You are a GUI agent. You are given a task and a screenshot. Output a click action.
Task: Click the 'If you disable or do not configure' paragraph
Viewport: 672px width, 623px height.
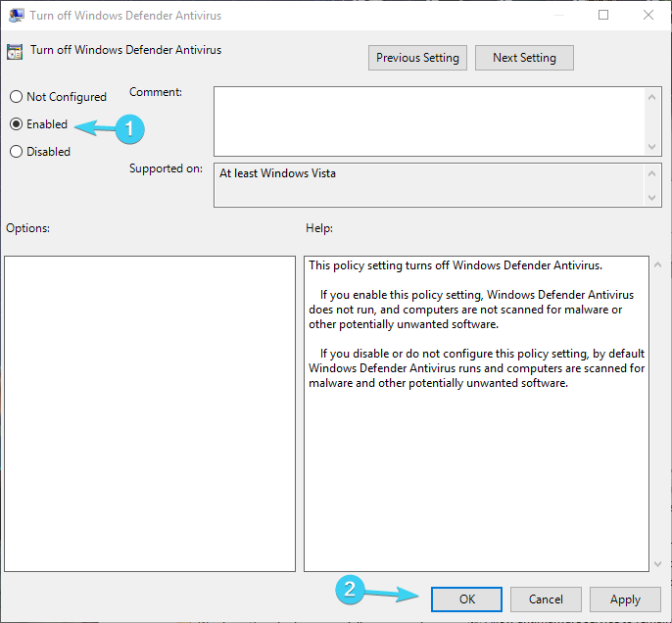(x=476, y=368)
